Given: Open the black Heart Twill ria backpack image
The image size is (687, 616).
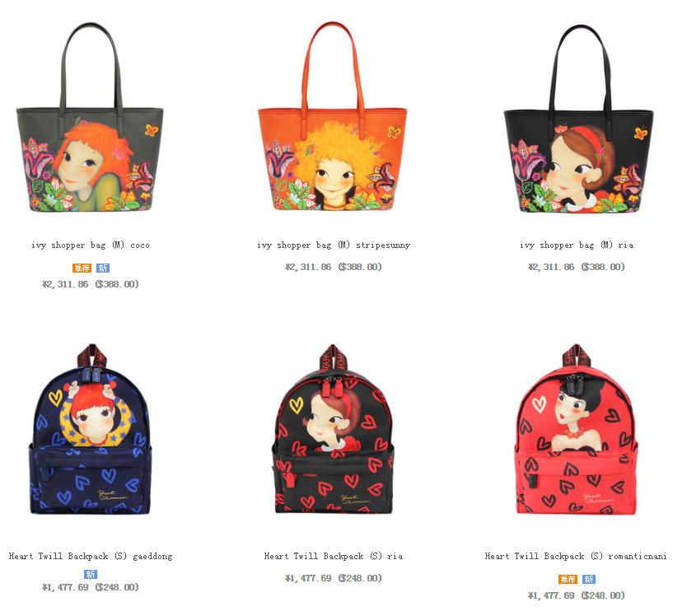Looking at the screenshot, I should 333,429.
